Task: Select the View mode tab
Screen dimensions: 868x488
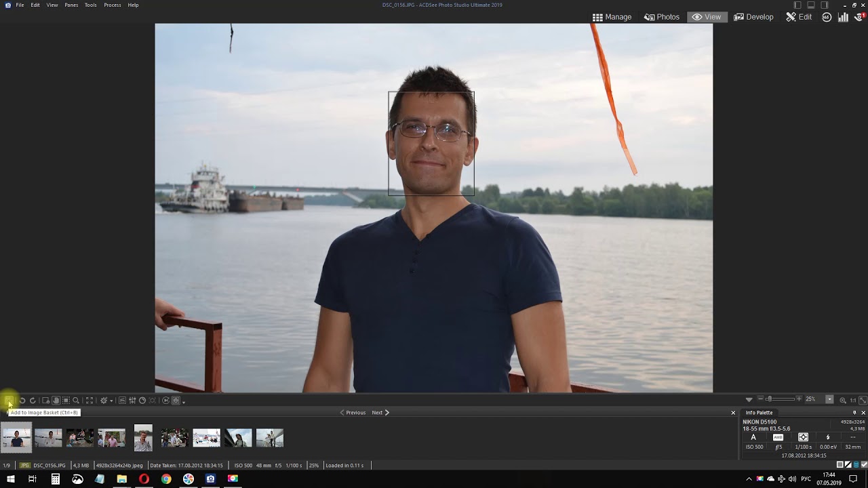Action: (x=707, y=17)
